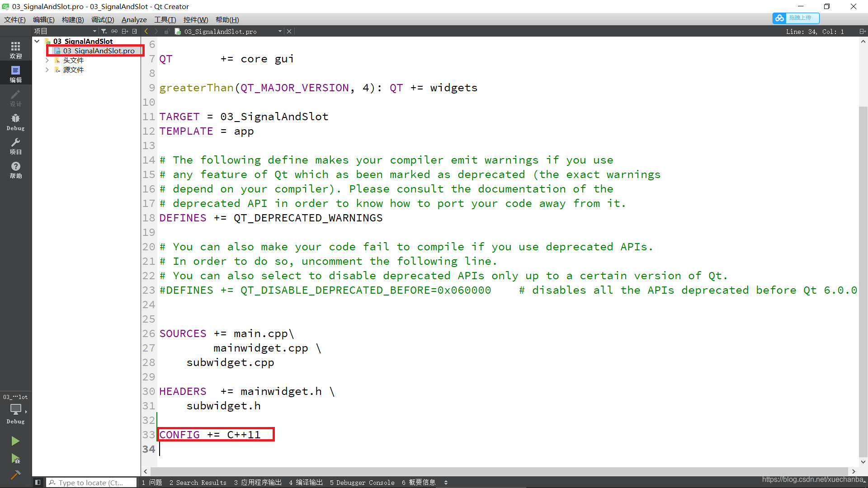Image resolution: width=868 pixels, height=488 pixels.
Task: Expand the 头文件 (Header files) tree node
Action: [47, 60]
